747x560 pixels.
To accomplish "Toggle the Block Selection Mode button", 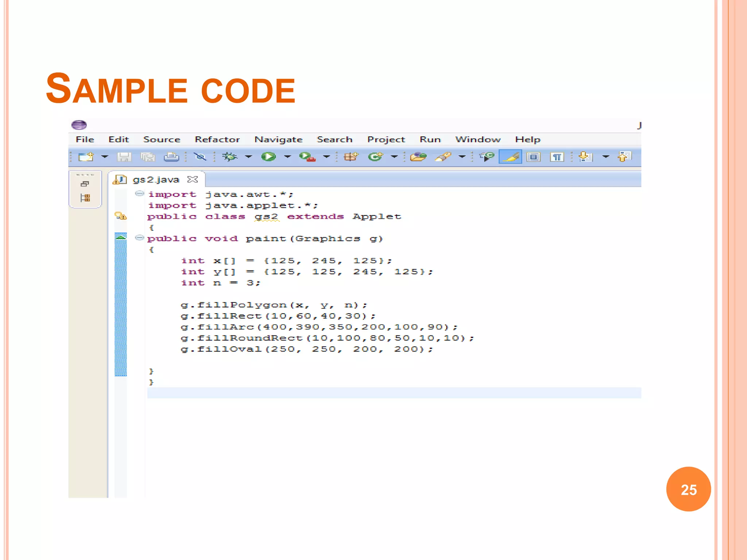I will coord(534,157).
